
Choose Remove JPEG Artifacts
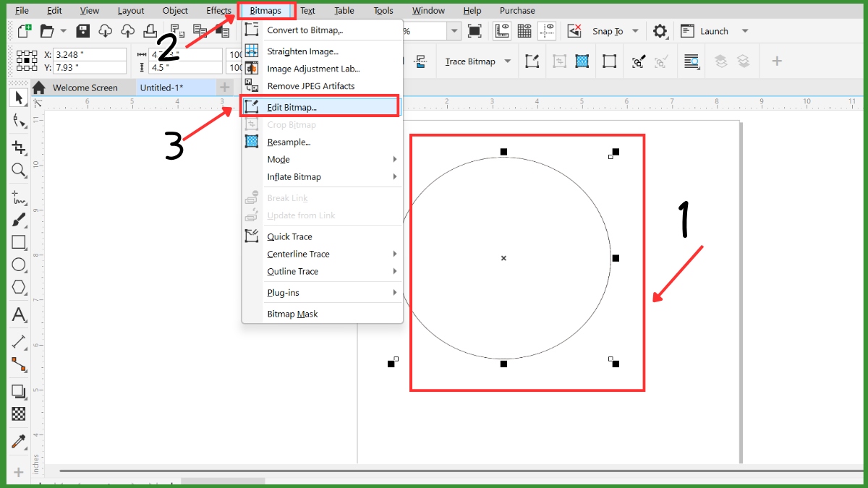(x=322, y=86)
